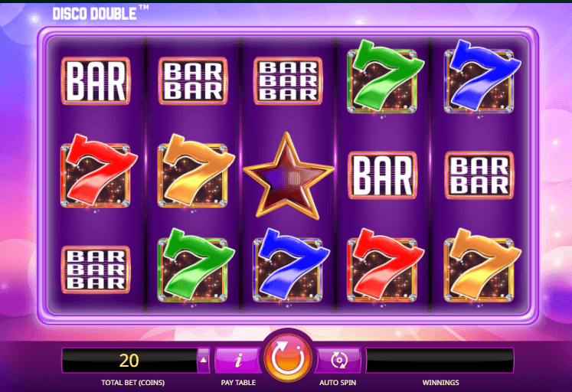Spin the reels with the orange button
572x392 pixels.
pyautogui.click(x=288, y=358)
